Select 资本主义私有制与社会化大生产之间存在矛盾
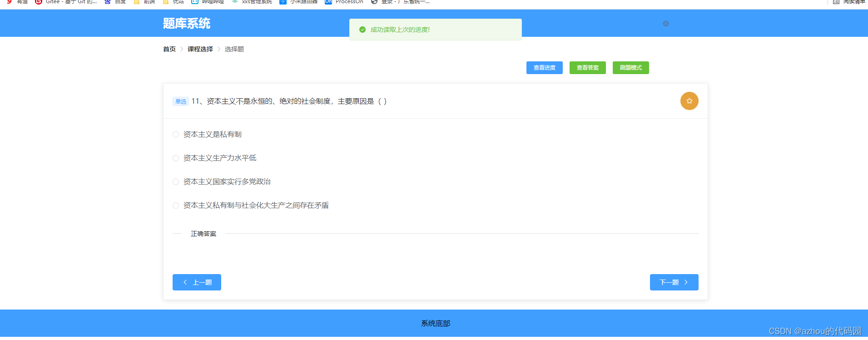This screenshot has height=340, width=868. [251, 205]
